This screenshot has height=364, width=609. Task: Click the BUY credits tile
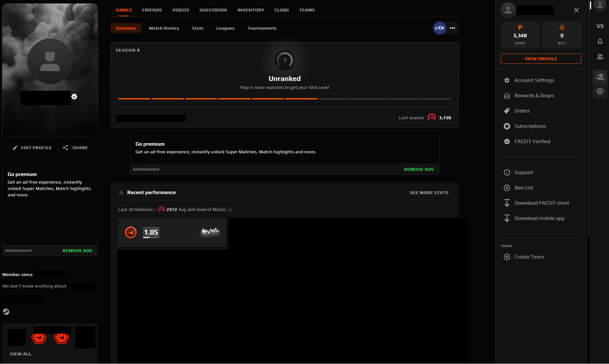tap(562, 35)
